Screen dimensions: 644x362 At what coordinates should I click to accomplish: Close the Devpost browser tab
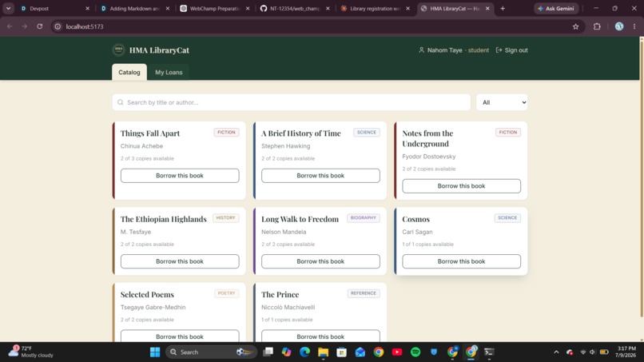coord(87,8)
